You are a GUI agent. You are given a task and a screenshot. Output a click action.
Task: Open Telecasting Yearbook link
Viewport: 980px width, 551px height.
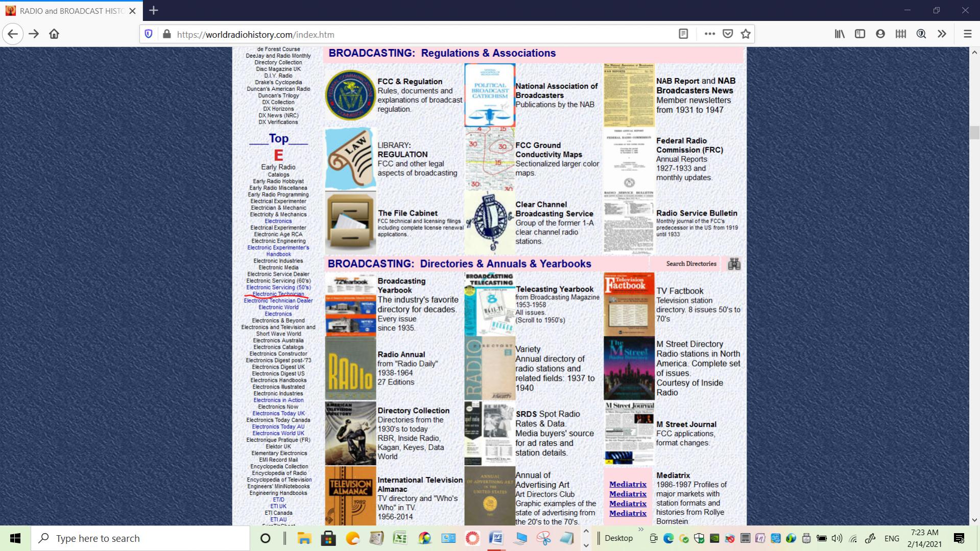pos(555,289)
